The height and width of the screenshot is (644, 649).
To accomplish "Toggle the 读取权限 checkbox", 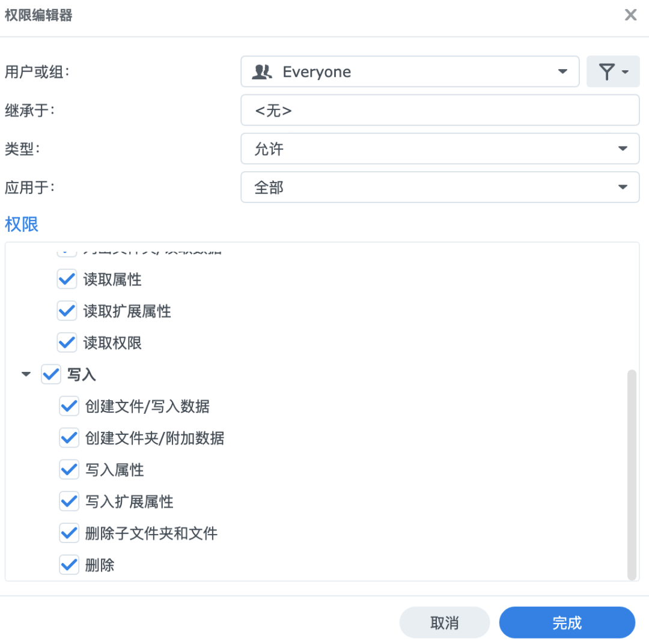I will [x=67, y=343].
